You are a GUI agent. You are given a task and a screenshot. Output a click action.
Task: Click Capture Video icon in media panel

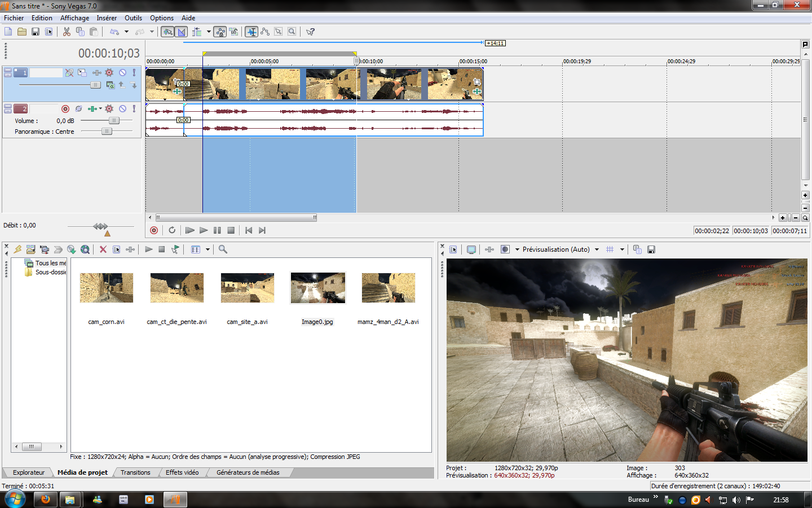(45, 249)
